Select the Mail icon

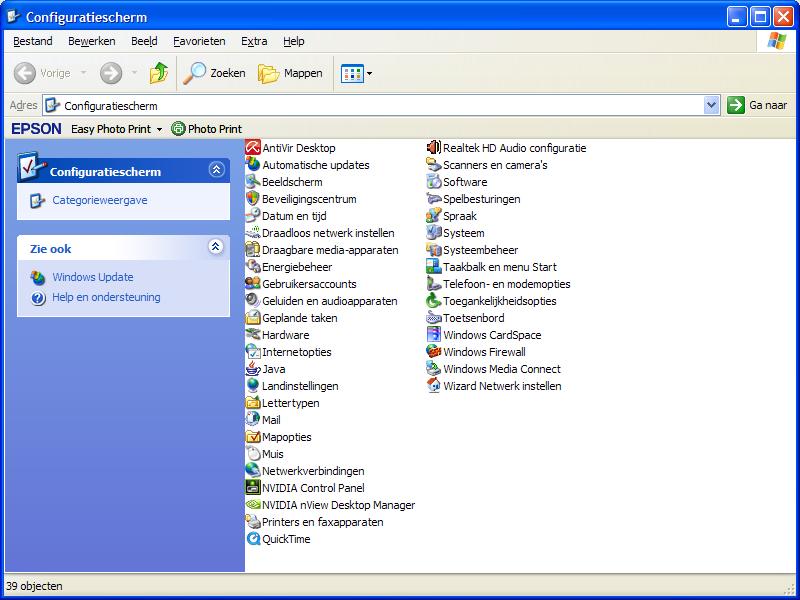(x=253, y=420)
